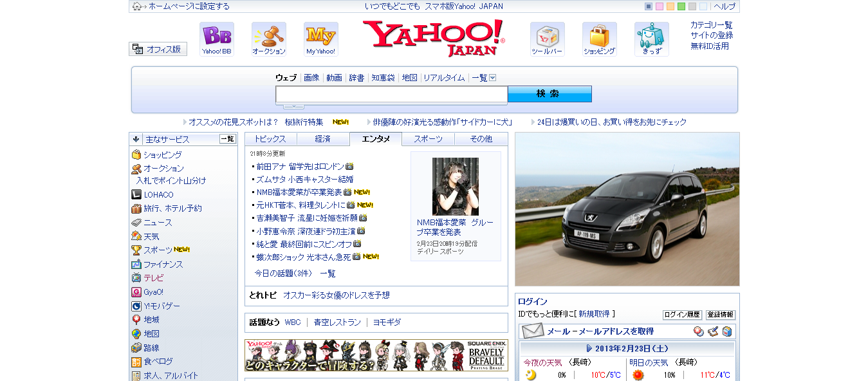Screen dimensions: 868x381
Task: Click the red and blue ball icon beside メール
Action: point(698,331)
